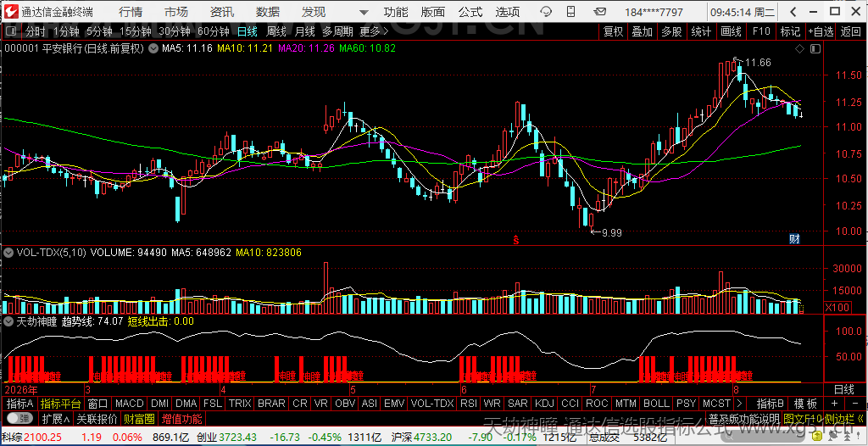Select the 月线 monthly period
Viewport: 868px width, 446px height.
[x=305, y=31]
